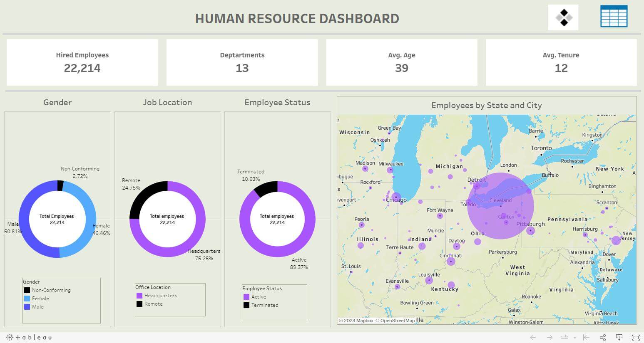The width and height of the screenshot is (644, 343).
Task: Open the replay speed dropdown arrow
Action: [x=575, y=338]
